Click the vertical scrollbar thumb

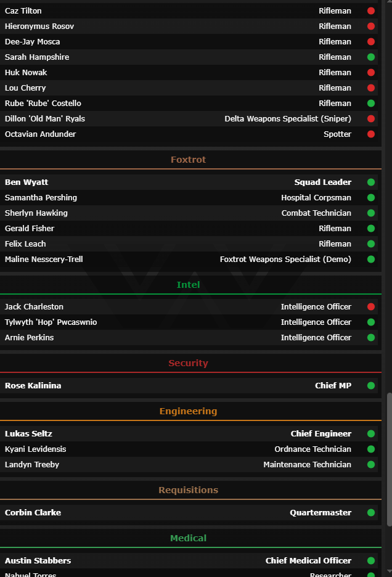coord(389,459)
